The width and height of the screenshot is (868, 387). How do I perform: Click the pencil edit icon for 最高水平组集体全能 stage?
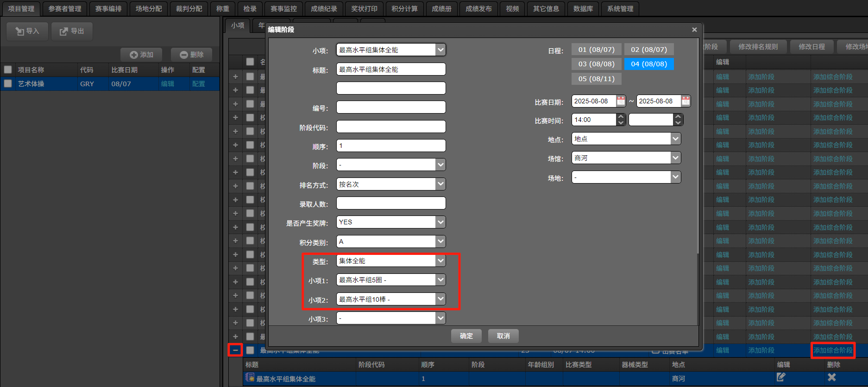click(x=781, y=377)
